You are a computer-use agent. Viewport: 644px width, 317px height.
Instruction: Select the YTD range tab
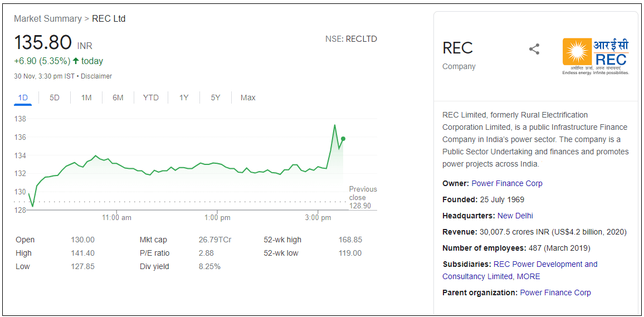coord(151,97)
